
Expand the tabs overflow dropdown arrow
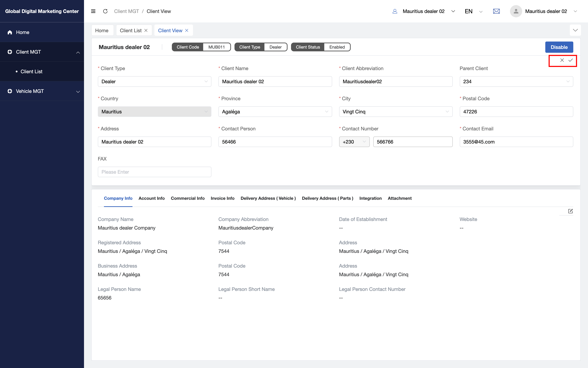pos(575,30)
